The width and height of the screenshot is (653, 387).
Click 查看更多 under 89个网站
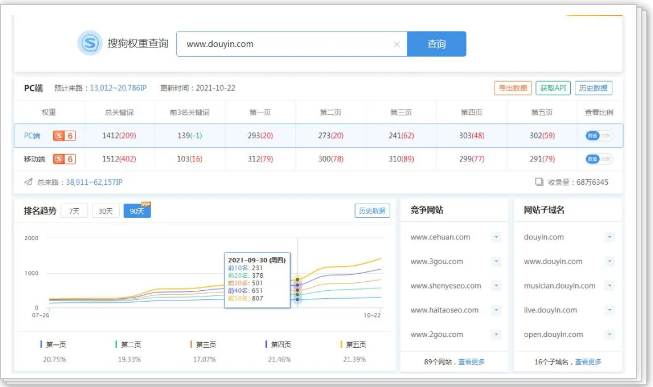tap(471, 362)
